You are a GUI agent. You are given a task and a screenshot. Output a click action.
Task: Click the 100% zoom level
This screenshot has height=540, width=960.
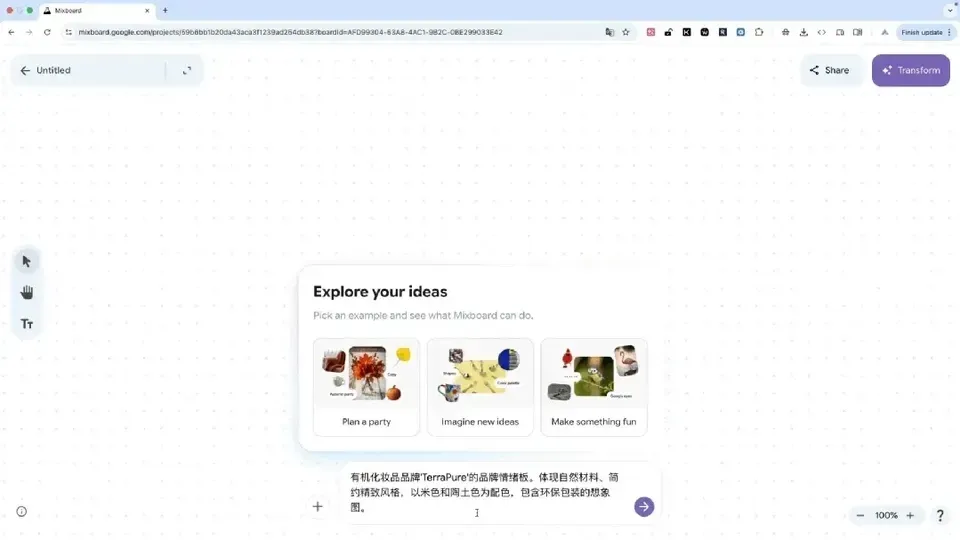coord(885,516)
